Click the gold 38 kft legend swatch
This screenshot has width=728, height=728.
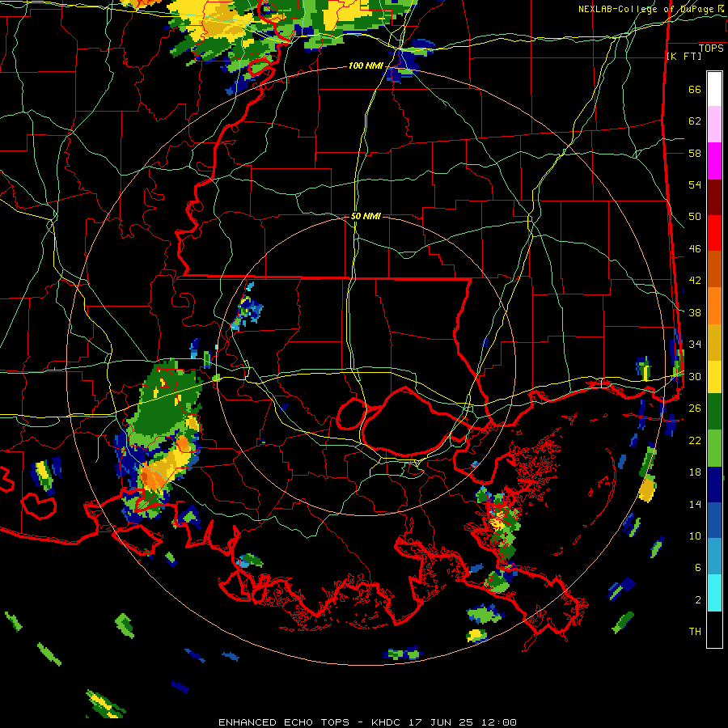tap(714, 342)
